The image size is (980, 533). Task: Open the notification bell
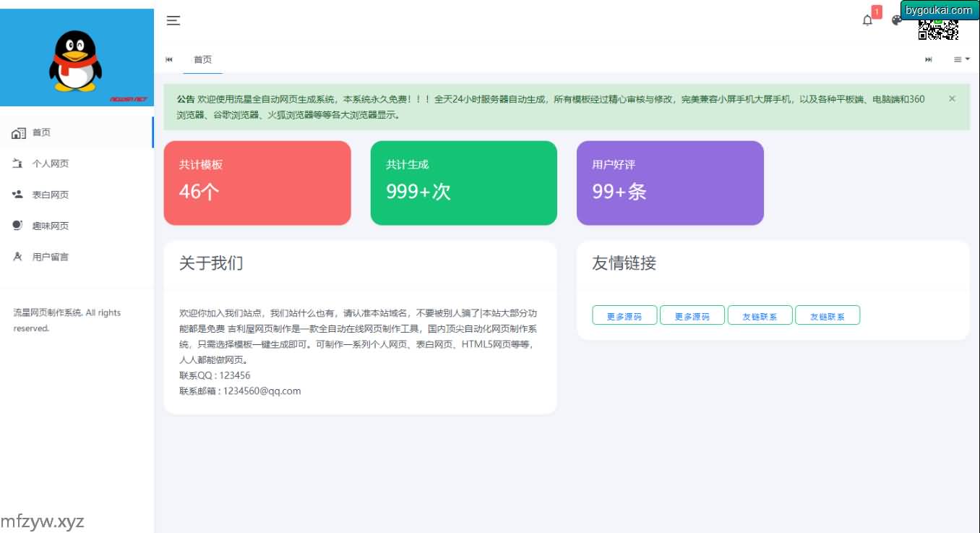click(x=867, y=20)
